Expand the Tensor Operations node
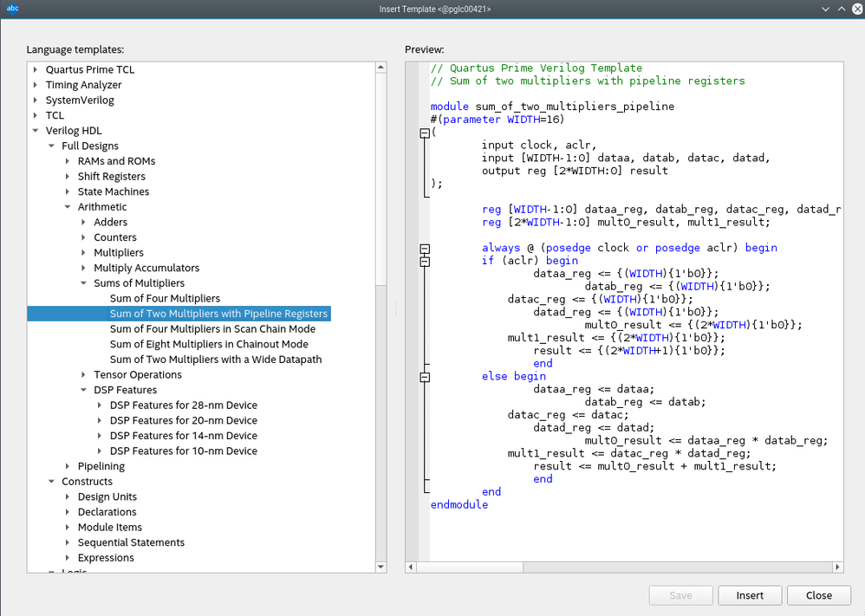This screenshot has height=616, width=865. coord(83,375)
